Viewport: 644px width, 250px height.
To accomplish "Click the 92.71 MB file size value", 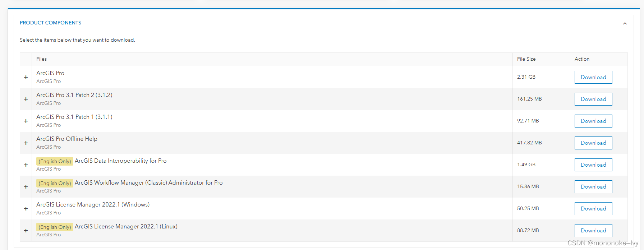I will click(x=528, y=121).
